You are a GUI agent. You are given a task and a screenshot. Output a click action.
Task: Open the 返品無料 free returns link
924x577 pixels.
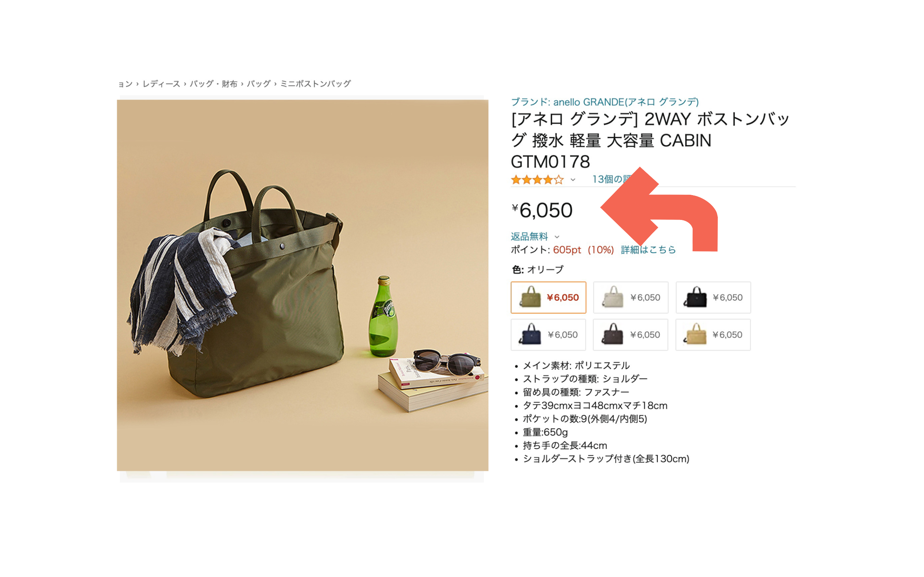(x=529, y=237)
